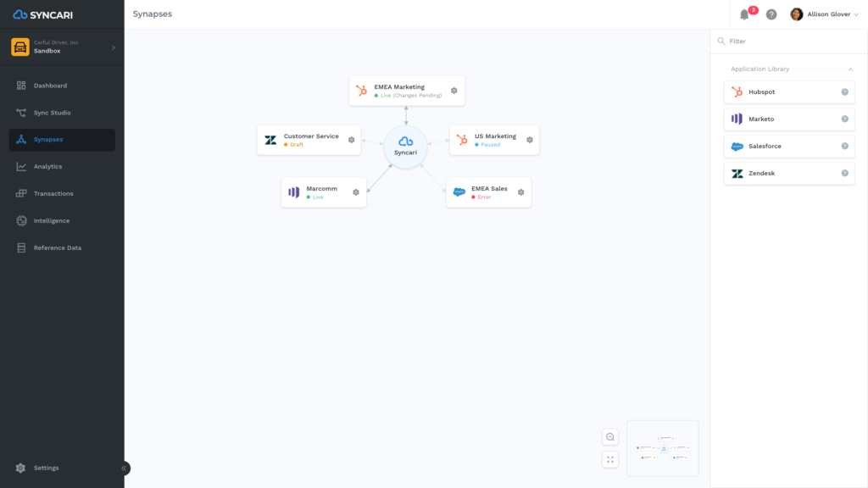868x488 pixels.
Task: Open settings gear on Customer Service node
Action: (352, 140)
